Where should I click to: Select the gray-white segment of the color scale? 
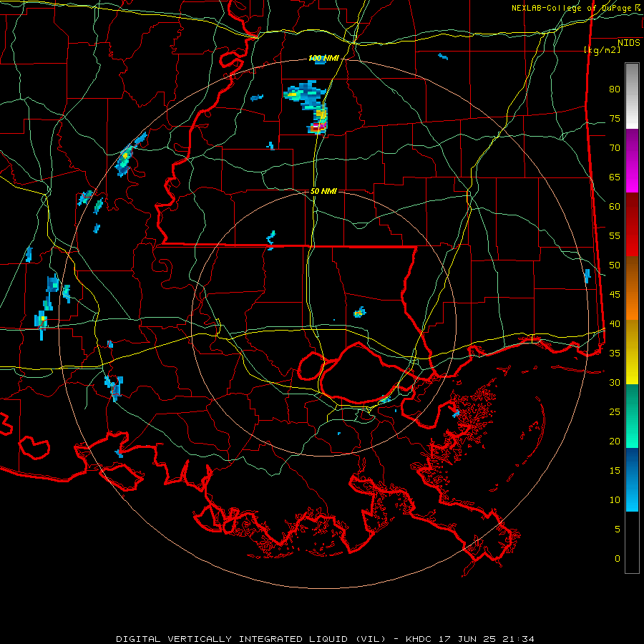[x=632, y=96]
